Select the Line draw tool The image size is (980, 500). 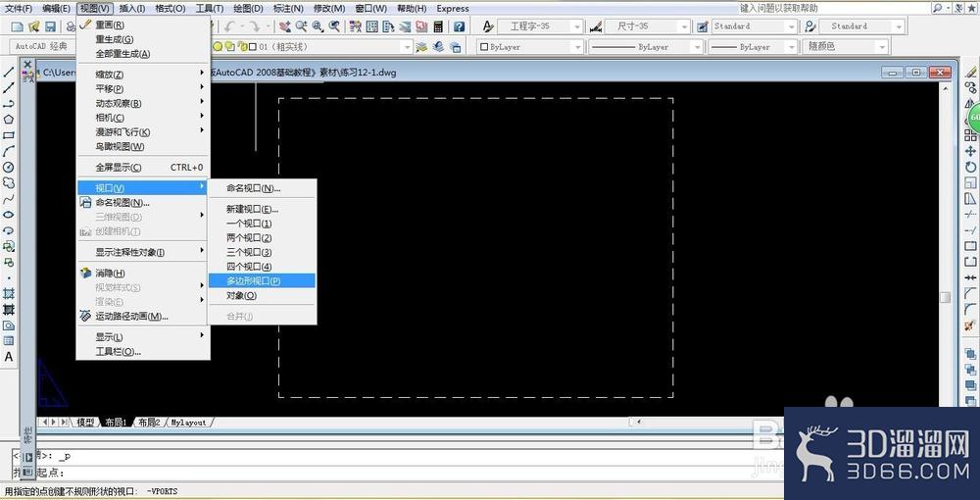point(9,73)
